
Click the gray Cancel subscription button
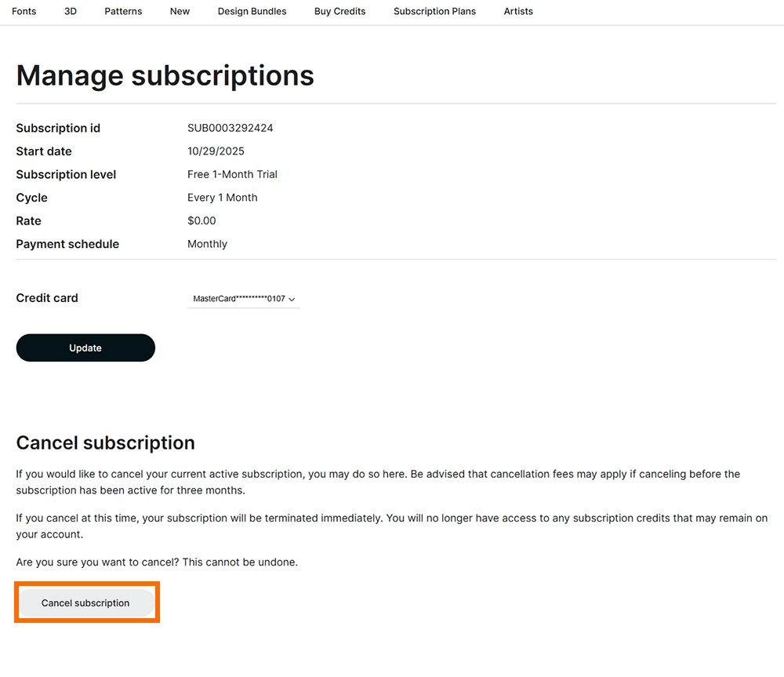point(85,603)
